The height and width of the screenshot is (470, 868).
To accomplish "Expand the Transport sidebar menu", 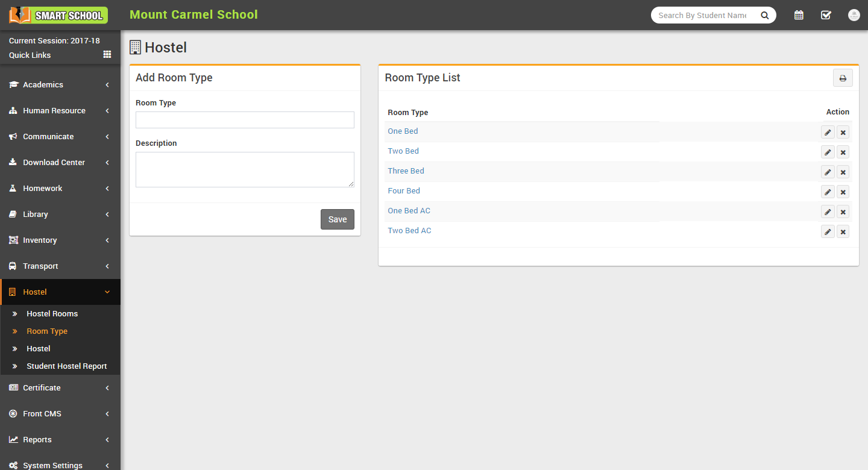I will click(x=60, y=266).
